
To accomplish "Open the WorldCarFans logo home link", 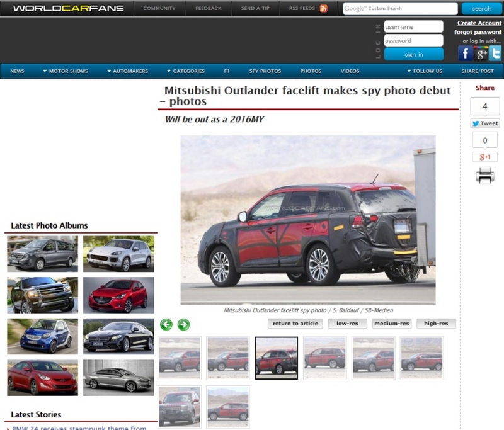I will pos(69,8).
